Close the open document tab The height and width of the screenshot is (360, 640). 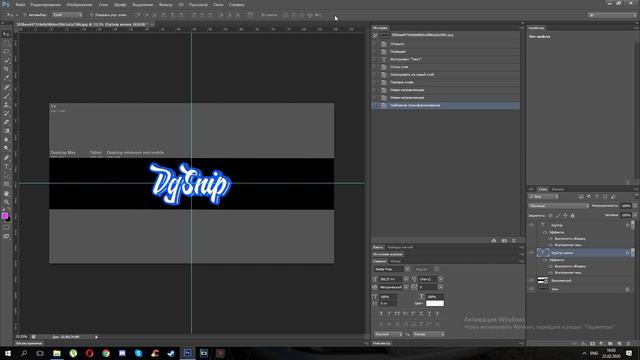coord(152,24)
